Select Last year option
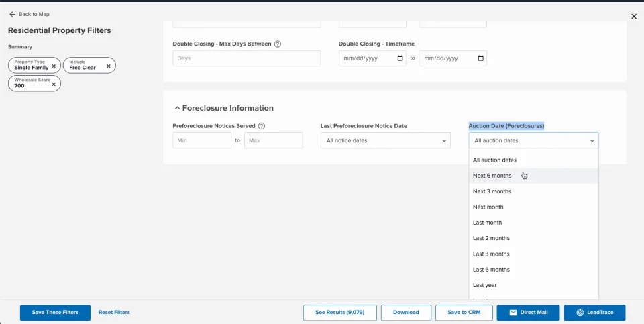 [533, 285]
